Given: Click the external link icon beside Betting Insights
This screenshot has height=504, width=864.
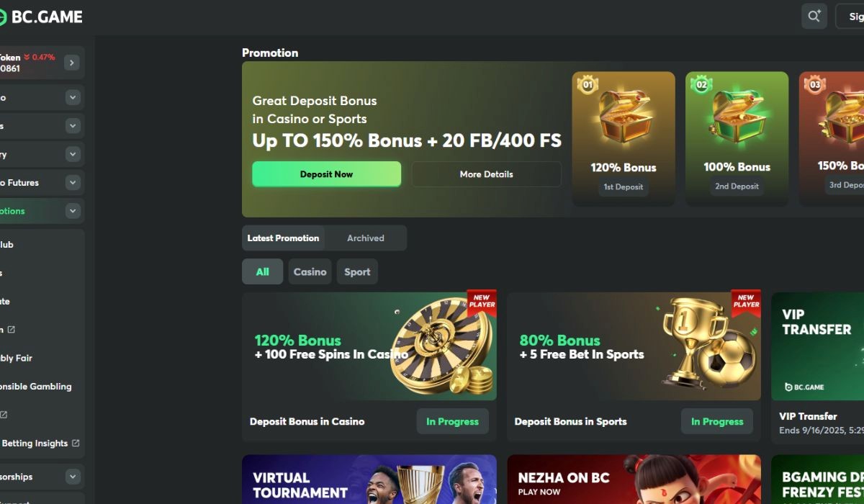Looking at the screenshot, I should (x=76, y=443).
